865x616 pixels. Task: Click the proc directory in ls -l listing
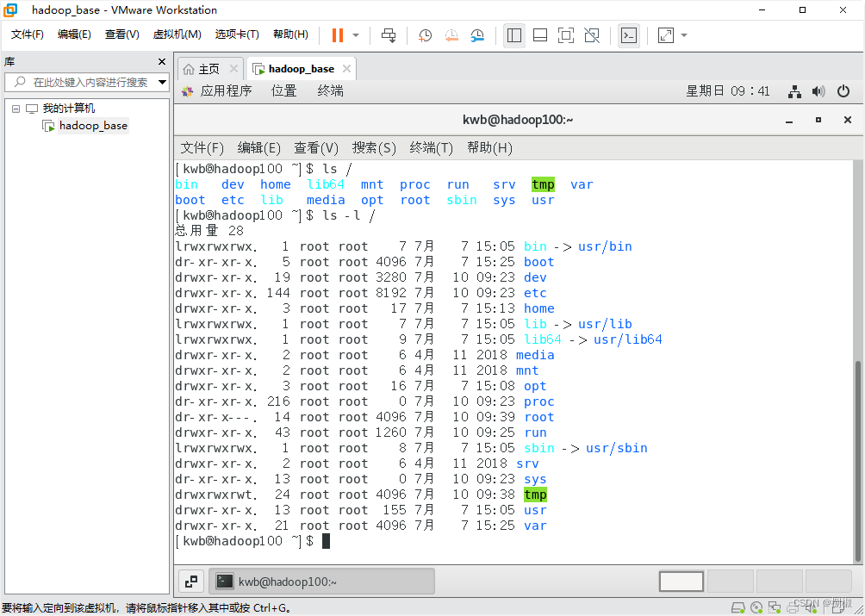(539, 402)
